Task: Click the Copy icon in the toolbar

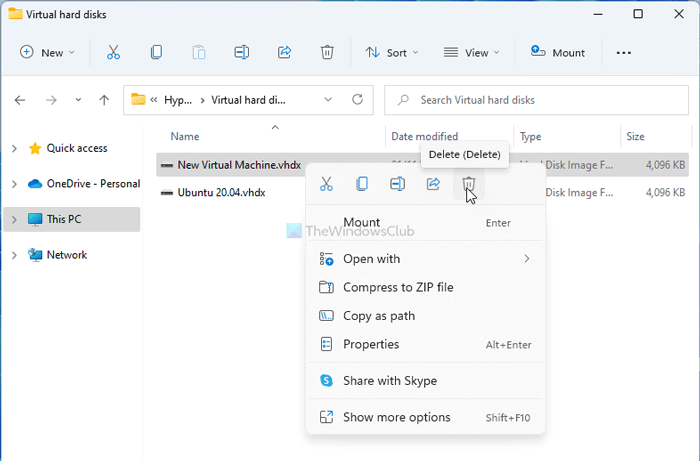Action: [x=156, y=53]
